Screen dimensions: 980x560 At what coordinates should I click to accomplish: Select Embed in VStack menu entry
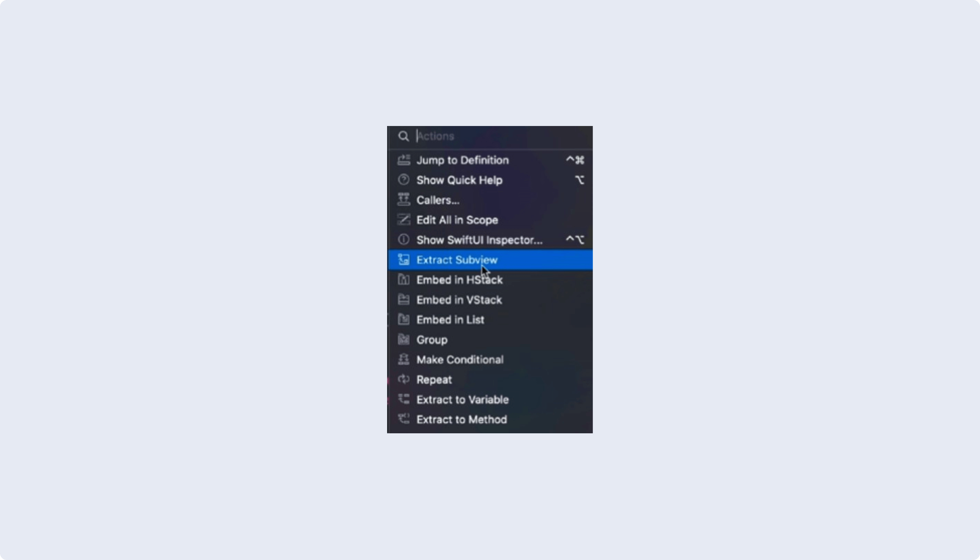click(490, 300)
